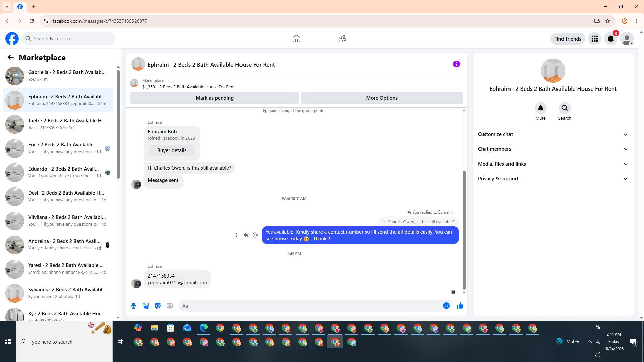Open the Juelz conversation
Screen dimensions: 644x362
[x=58, y=124]
